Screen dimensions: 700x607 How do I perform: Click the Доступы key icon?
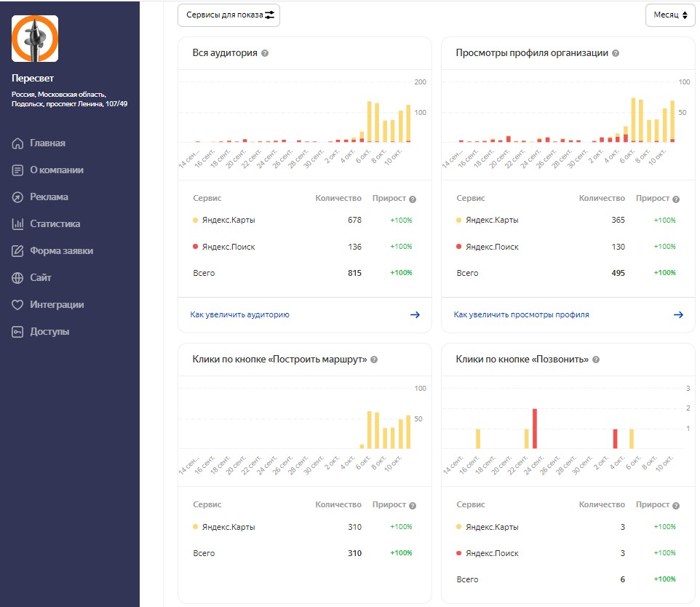[x=18, y=332]
